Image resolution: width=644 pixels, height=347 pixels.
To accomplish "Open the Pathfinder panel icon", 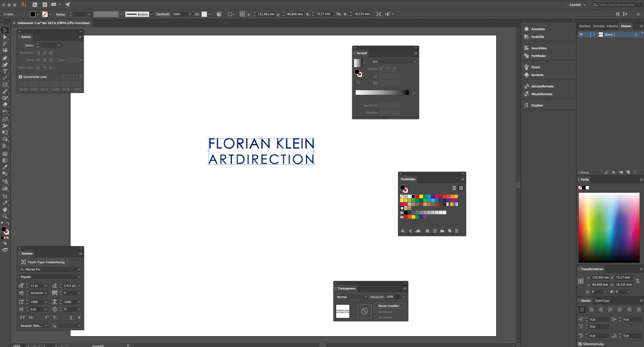I will [526, 56].
